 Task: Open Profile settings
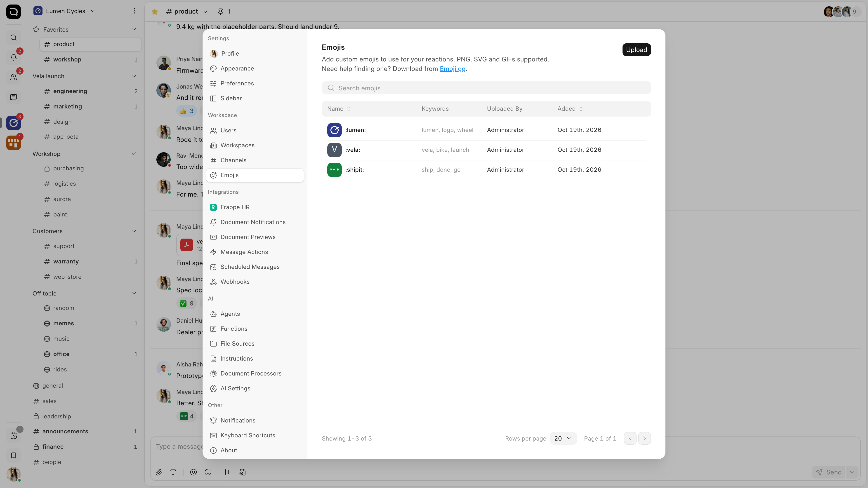(255, 54)
